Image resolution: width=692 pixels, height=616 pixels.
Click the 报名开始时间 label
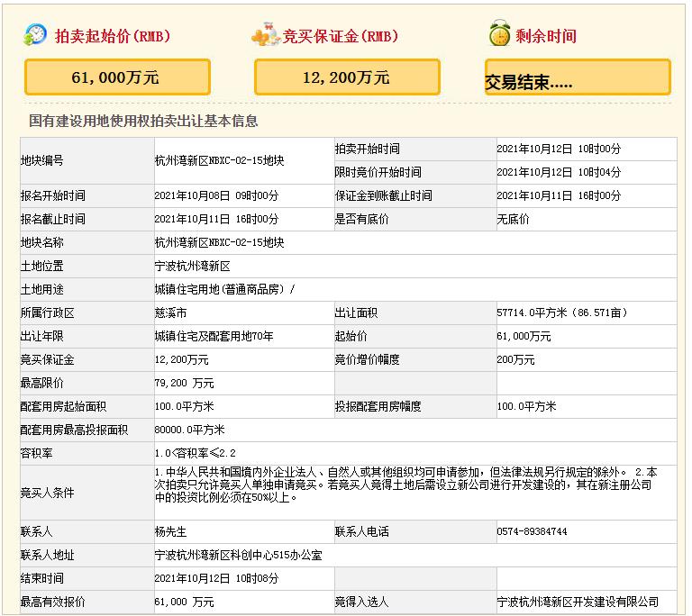click(53, 195)
